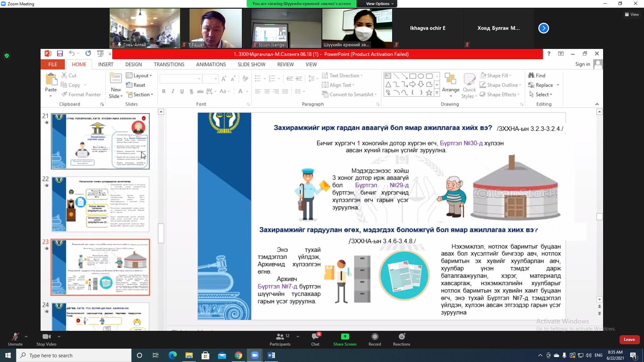
Task: Click Increase Font Size button
Action: pyautogui.click(x=224, y=79)
